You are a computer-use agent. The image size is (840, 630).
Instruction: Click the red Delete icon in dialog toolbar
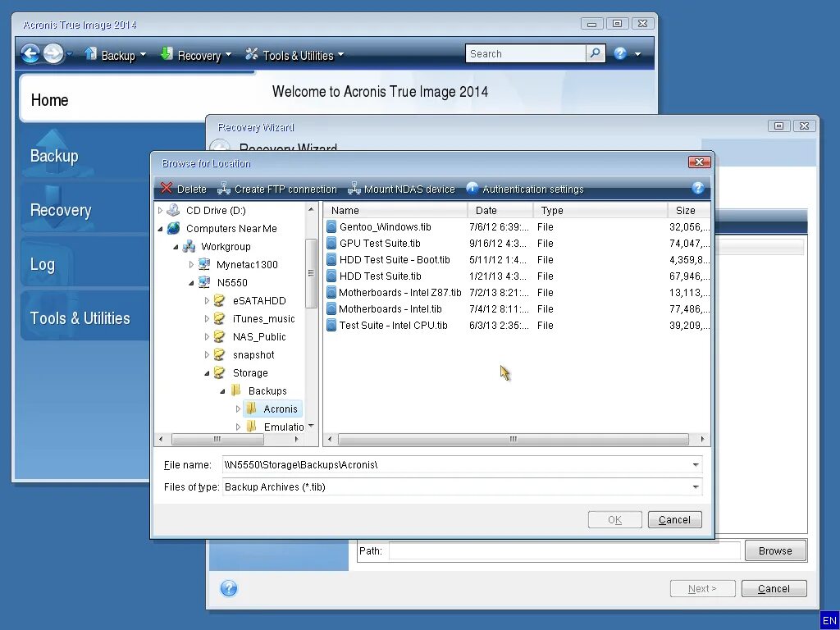click(x=167, y=188)
